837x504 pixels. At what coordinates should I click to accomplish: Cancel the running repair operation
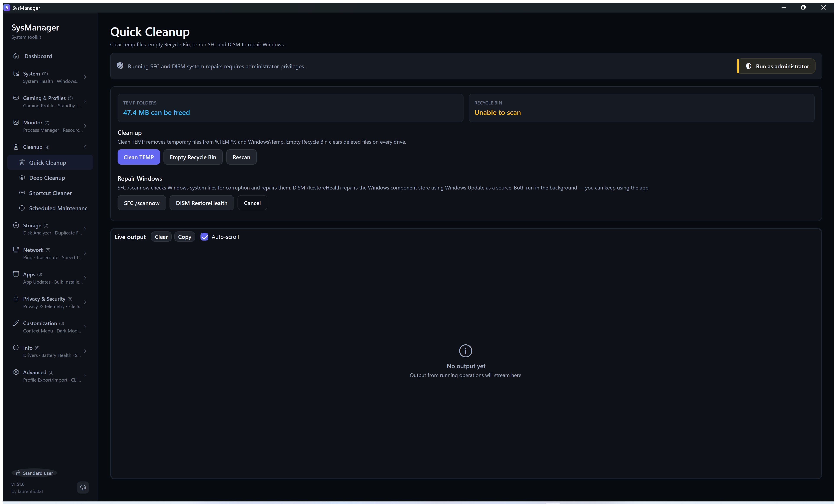pos(252,203)
